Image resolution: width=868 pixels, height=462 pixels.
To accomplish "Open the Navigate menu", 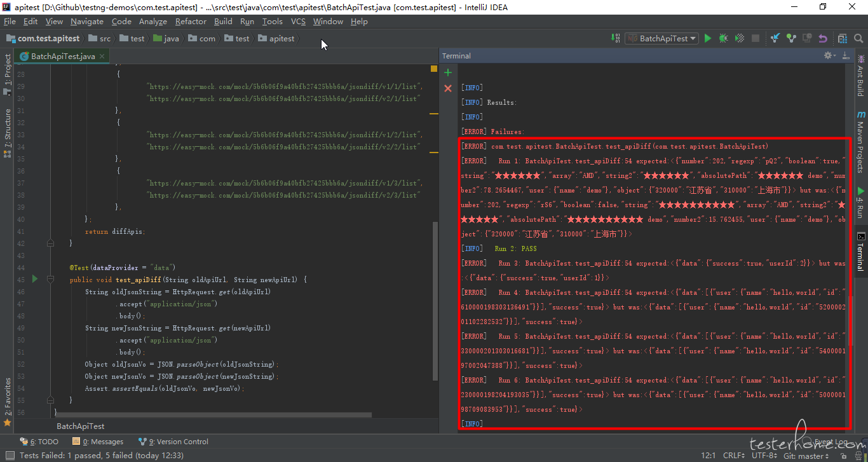I will click(x=86, y=21).
